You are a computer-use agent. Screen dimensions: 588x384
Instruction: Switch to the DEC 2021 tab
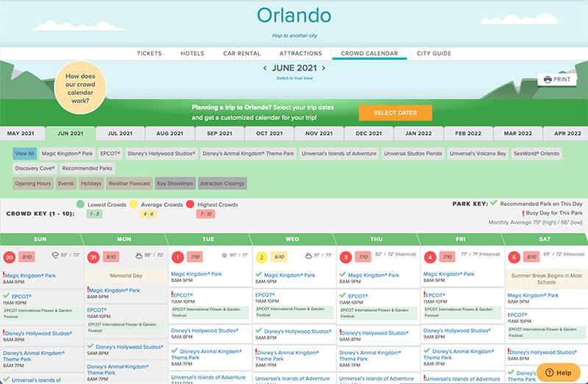click(369, 134)
